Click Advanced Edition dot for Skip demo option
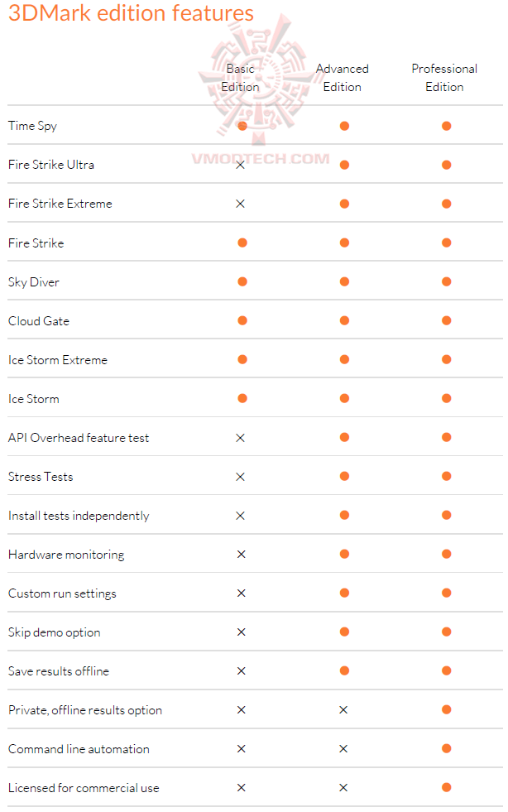 (344, 632)
